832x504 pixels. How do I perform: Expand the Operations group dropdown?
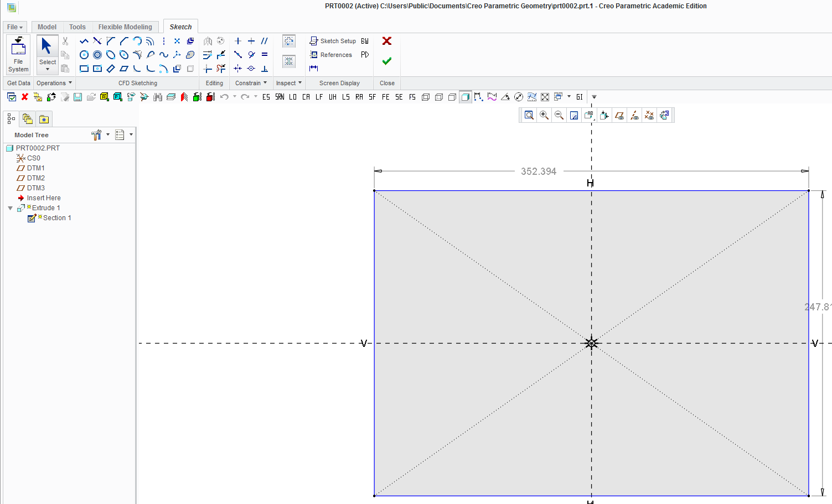pos(54,83)
